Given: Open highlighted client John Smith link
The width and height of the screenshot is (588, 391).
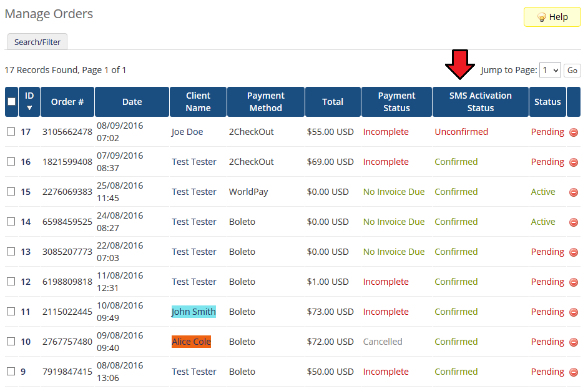Looking at the screenshot, I should (x=194, y=312).
